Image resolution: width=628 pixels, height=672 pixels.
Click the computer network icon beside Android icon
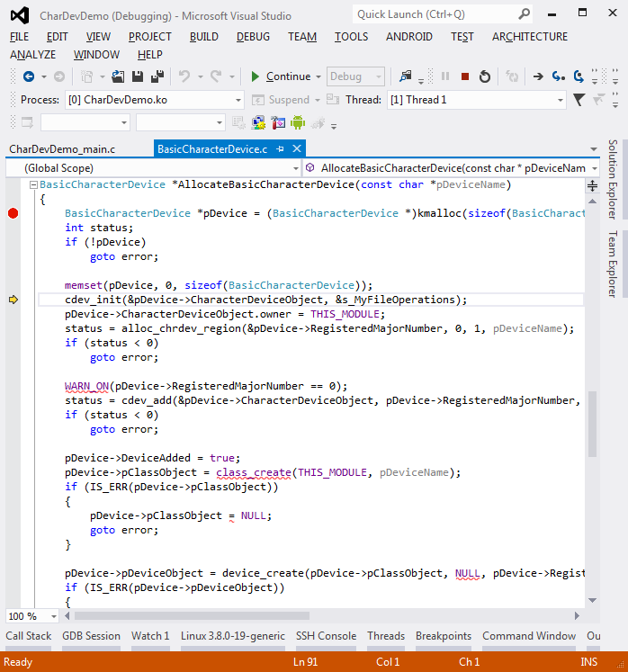point(258,123)
